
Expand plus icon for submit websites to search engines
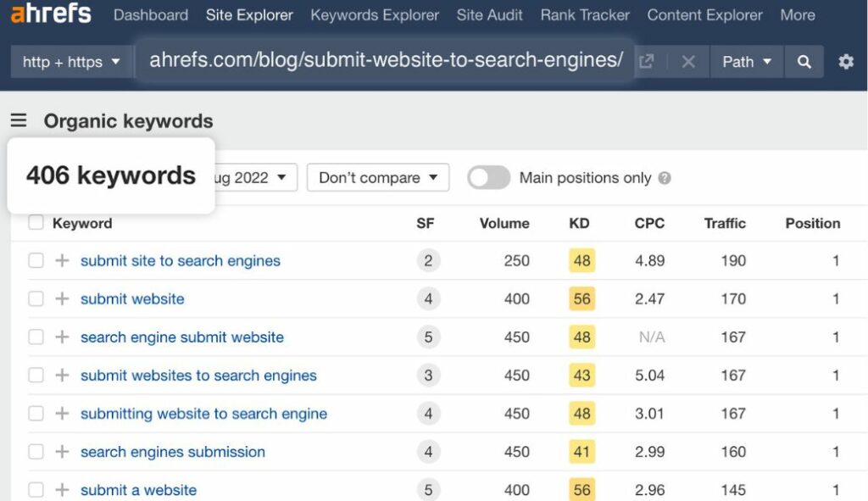click(62, 375)
